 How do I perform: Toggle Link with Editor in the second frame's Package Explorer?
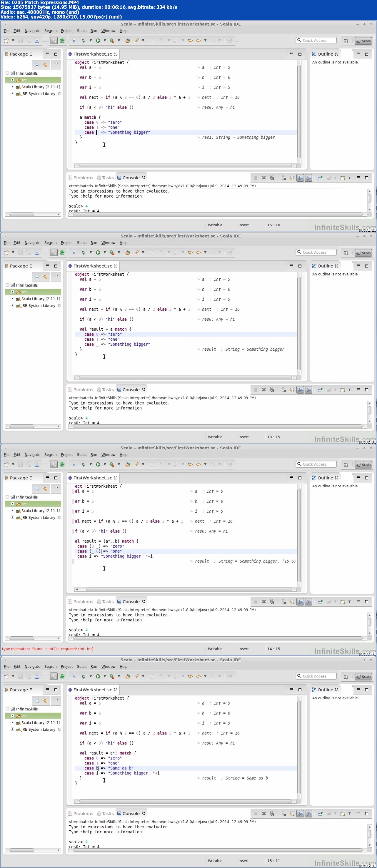[45, 277]
